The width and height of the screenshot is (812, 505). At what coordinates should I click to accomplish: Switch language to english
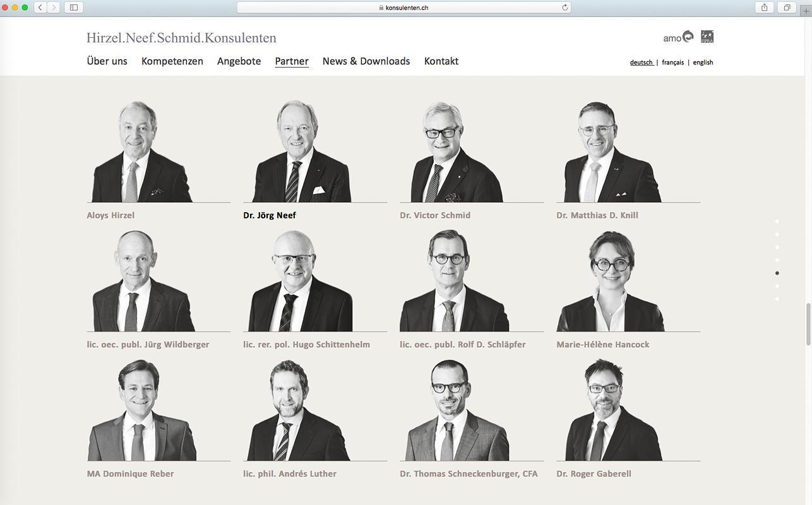coord(703,62)
